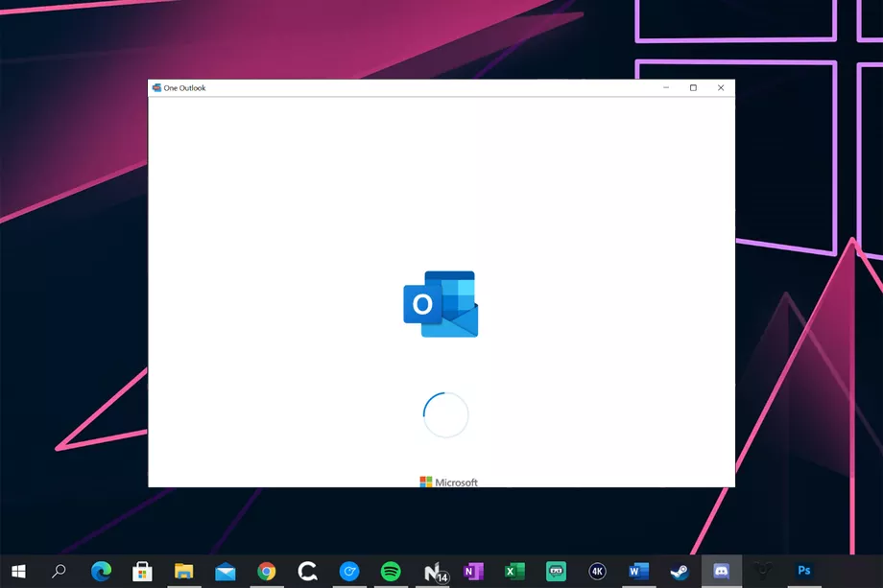This screenshot has width=883, height=588.
Task: Open the blue circular bird taskbar app
Action: click(349, 572)
